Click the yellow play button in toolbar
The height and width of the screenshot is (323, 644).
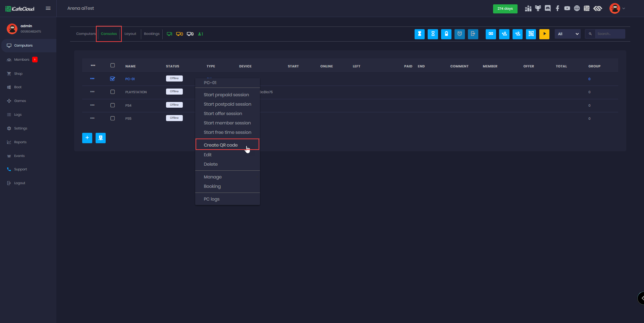pyautogui.click(x=544, y=34)
